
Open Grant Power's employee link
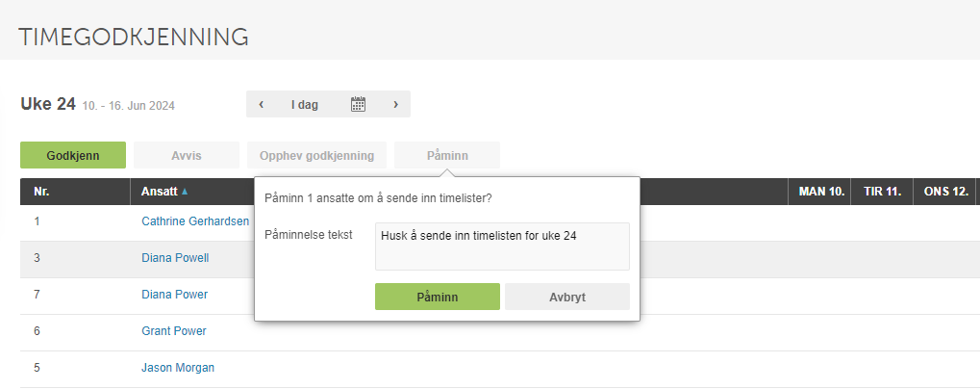point(174,331)
